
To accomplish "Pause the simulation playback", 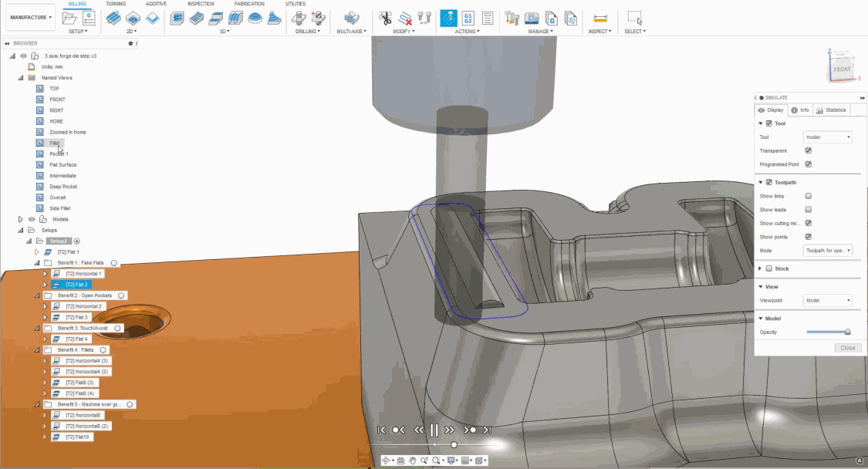I will click(x=434, y=430).
